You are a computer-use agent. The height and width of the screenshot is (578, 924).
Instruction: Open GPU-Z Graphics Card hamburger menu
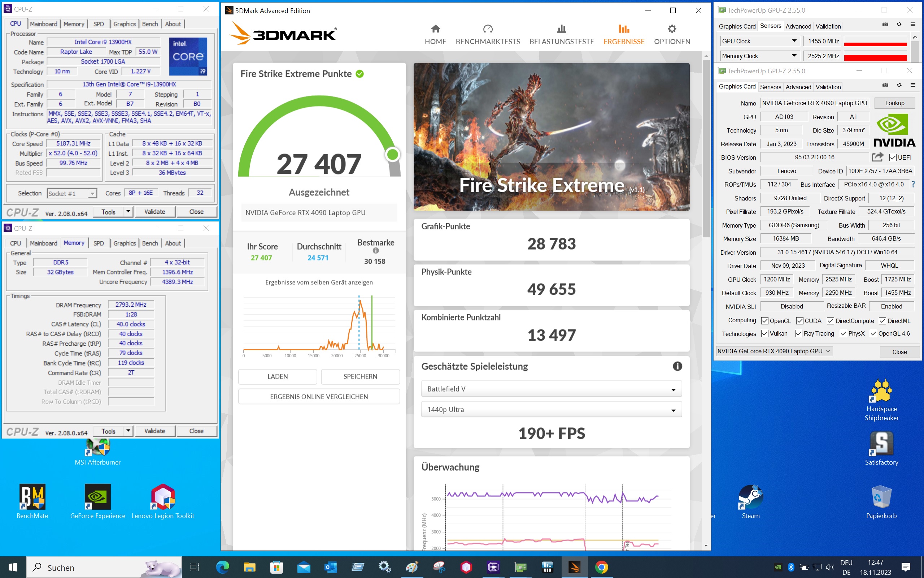click(913, 85)
